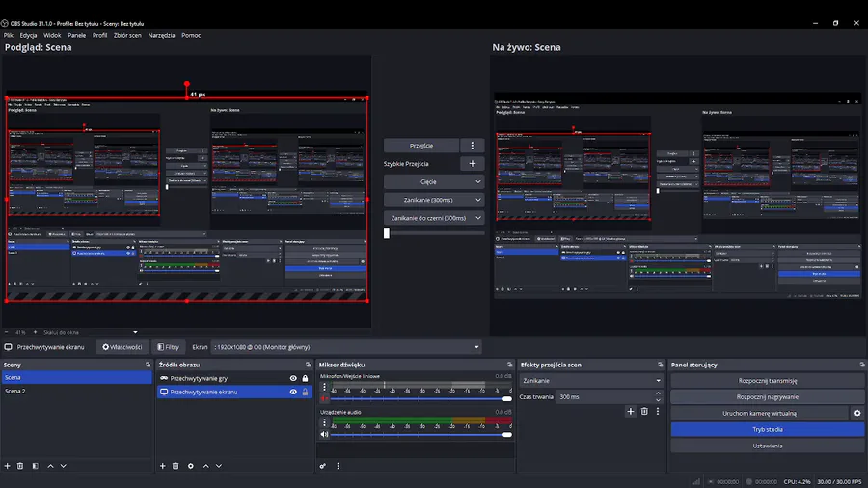Screen dimensions: 868x488
Task: Remove the selected source with Źródła obrazu trash icon
Action: click(x=176, y=466)
